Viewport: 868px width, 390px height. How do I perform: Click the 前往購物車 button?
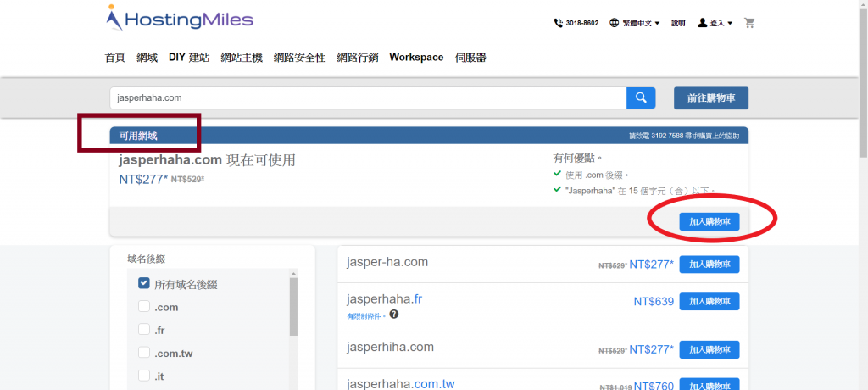pyautogui.click(x=711, y=98)
